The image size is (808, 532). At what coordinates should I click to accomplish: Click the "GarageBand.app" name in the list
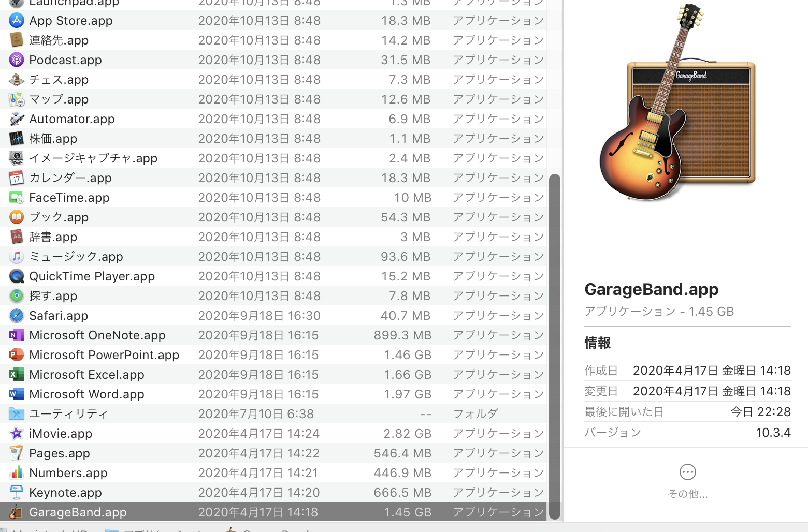click(78, 512)
